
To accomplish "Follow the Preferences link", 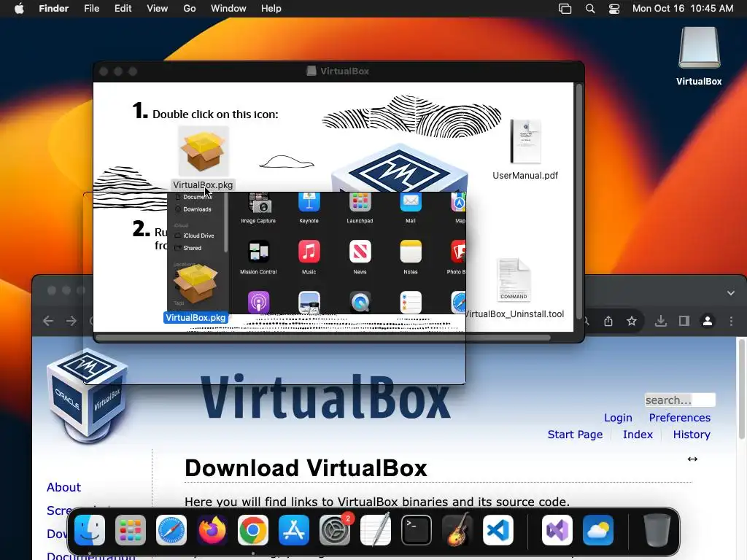I will point(679,418).
